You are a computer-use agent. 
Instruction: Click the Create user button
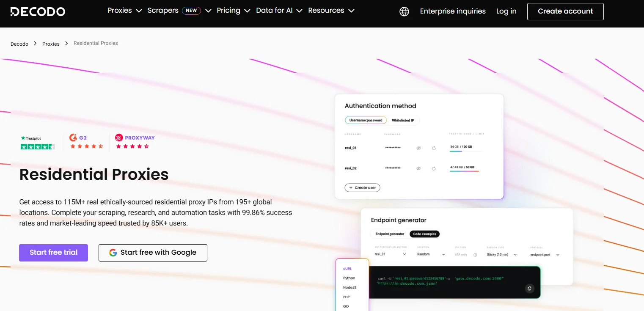[363, 187]
